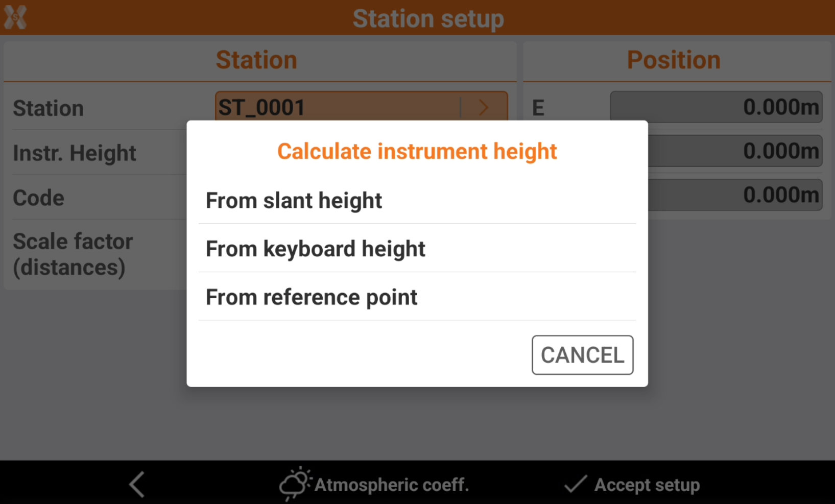Select the ST_0001 station name field
Viewport: 835px width, 504px height.
point(337,107)
